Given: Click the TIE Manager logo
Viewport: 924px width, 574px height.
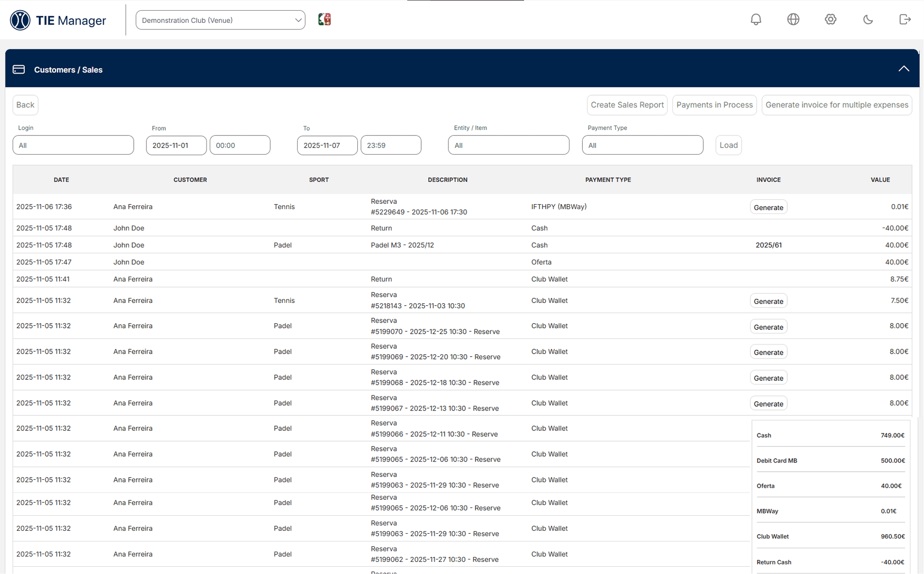Looking at the screenshot, I should pyautogui.click(x=58, y=20).
